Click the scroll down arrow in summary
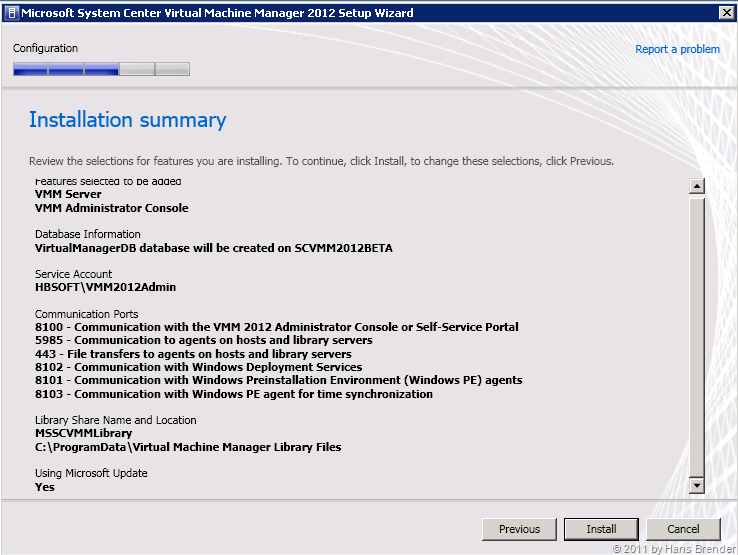Viewport: 738px width, 555px height. click(x=697, y=485)
